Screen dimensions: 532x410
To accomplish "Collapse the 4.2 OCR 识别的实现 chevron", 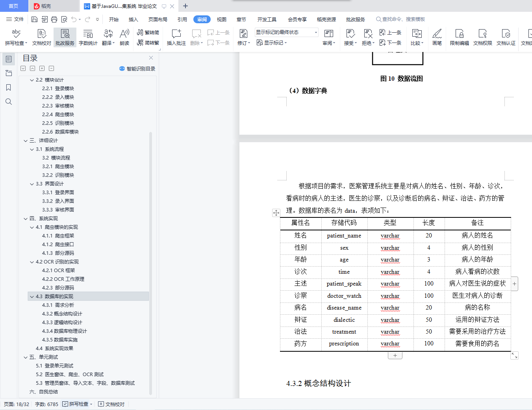I will [32, 262].
